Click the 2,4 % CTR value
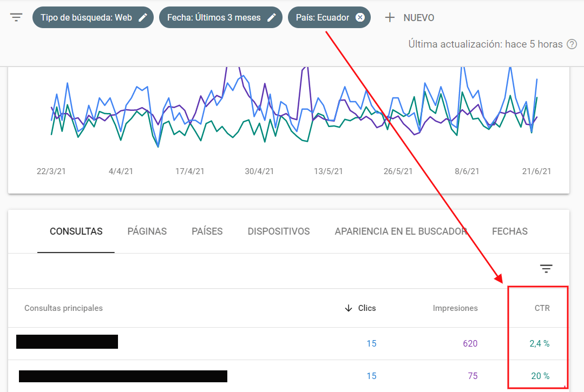 (x=539, y=343)
